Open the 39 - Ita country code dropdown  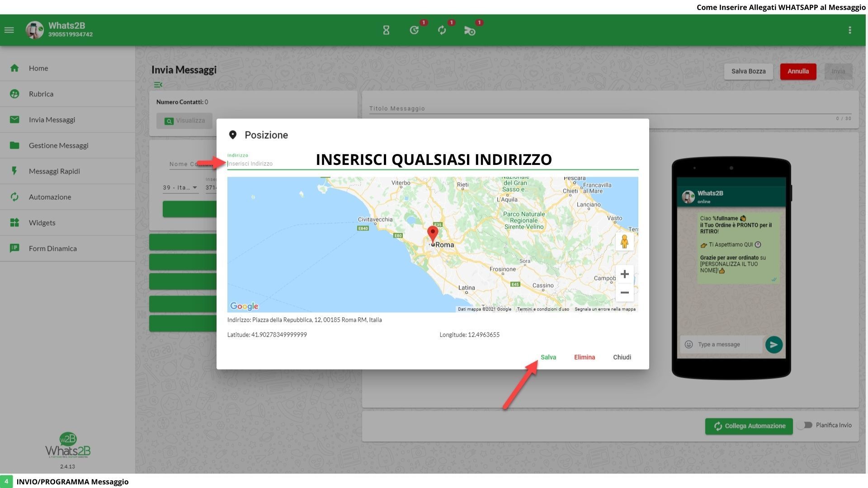(180, 188)
